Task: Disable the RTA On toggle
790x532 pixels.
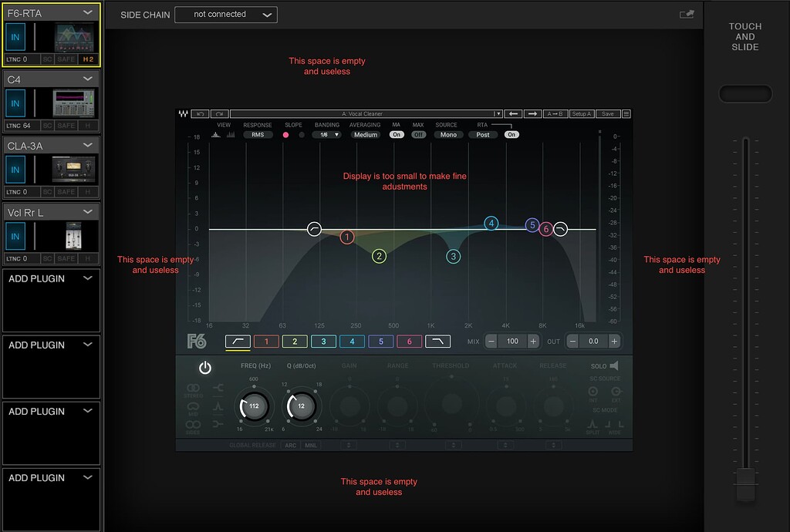Action: click(x=512, y=134)
